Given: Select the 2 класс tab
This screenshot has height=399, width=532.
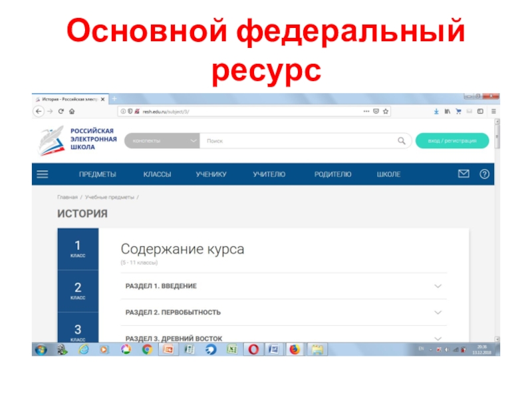Looking at the screenshot, I should (78, 291).
